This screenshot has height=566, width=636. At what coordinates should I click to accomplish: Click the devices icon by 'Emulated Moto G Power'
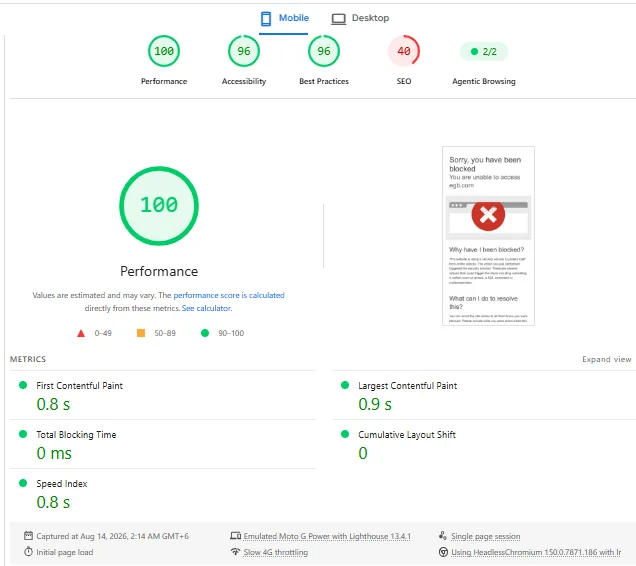[236, 536]
